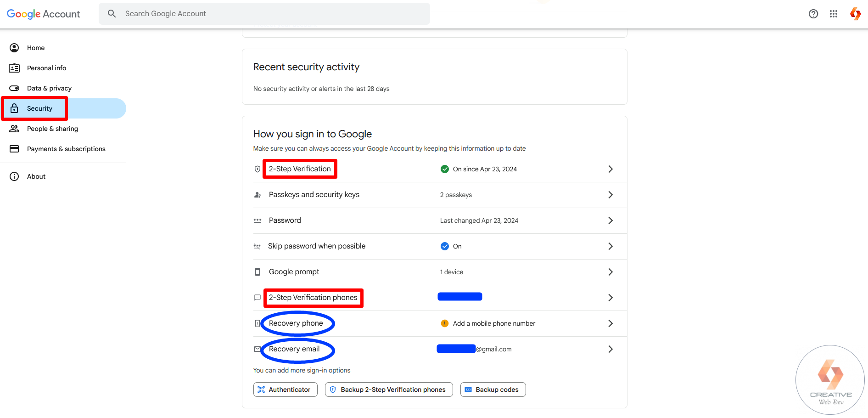This screenshot has width=868, height=418.
Task: Click '1 device' status text
Action: (x=452, y=272)
